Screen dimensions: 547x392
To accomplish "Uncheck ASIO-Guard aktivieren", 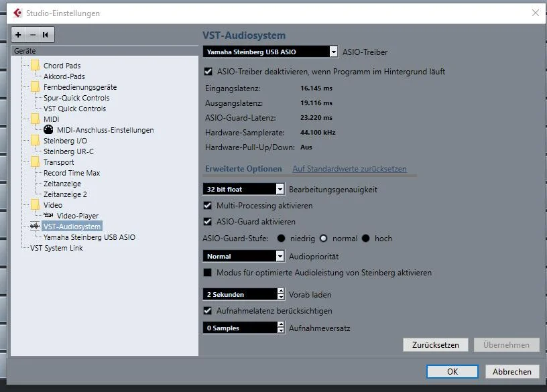I will pyautogui.click(x=208, y=222).
